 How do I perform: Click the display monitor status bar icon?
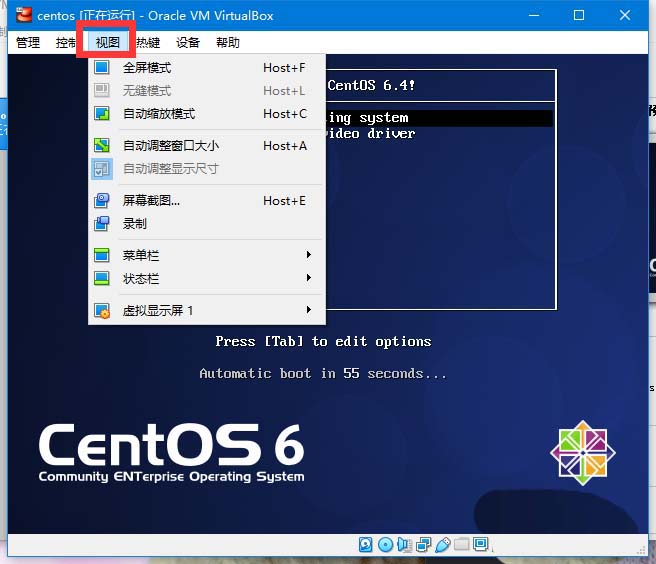pyautogui.click(x=481, y=544)
